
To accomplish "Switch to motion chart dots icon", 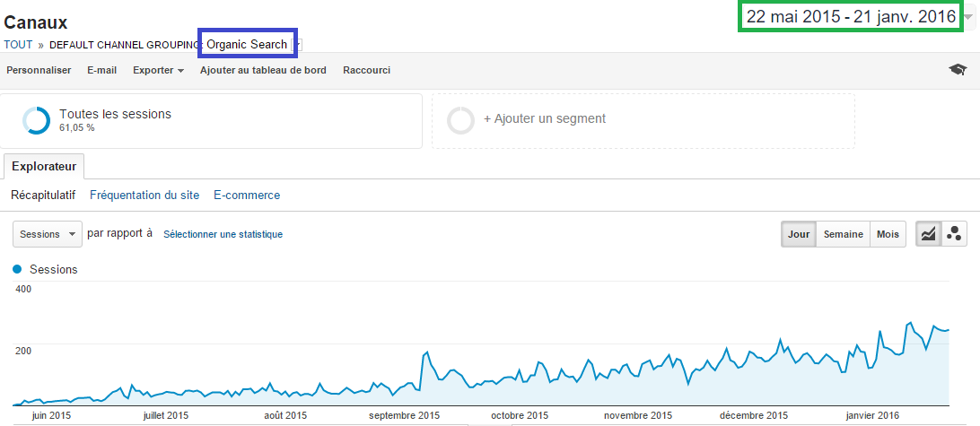I will [x=954, y=234].
